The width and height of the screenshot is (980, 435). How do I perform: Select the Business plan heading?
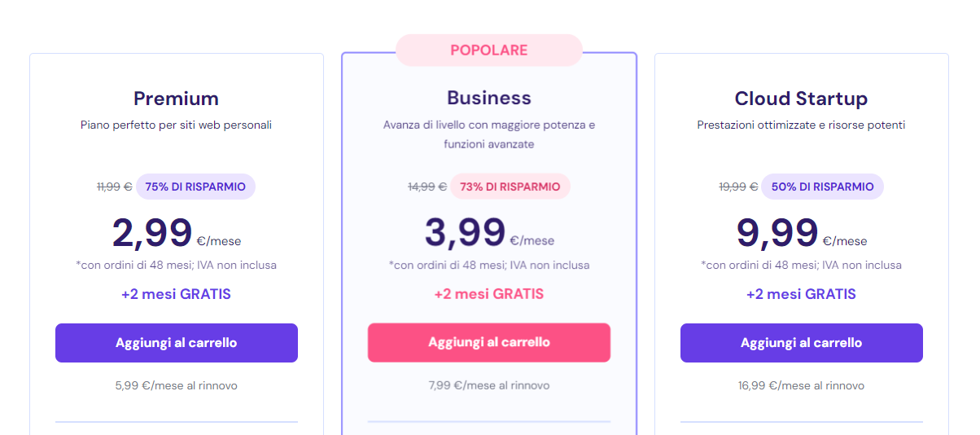pos(488,98)
